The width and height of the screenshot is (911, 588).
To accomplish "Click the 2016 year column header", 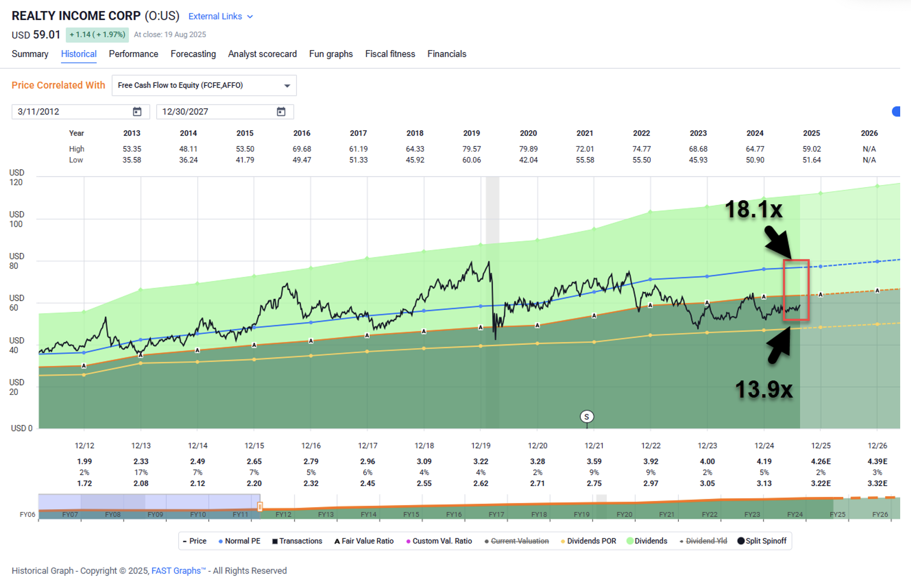I will tap(302, 133).
